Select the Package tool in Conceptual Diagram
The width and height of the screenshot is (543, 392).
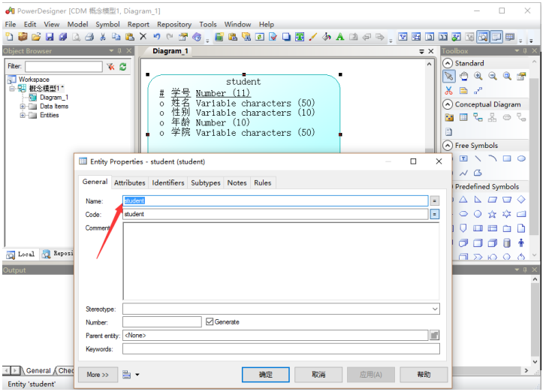tap(449, 117)
